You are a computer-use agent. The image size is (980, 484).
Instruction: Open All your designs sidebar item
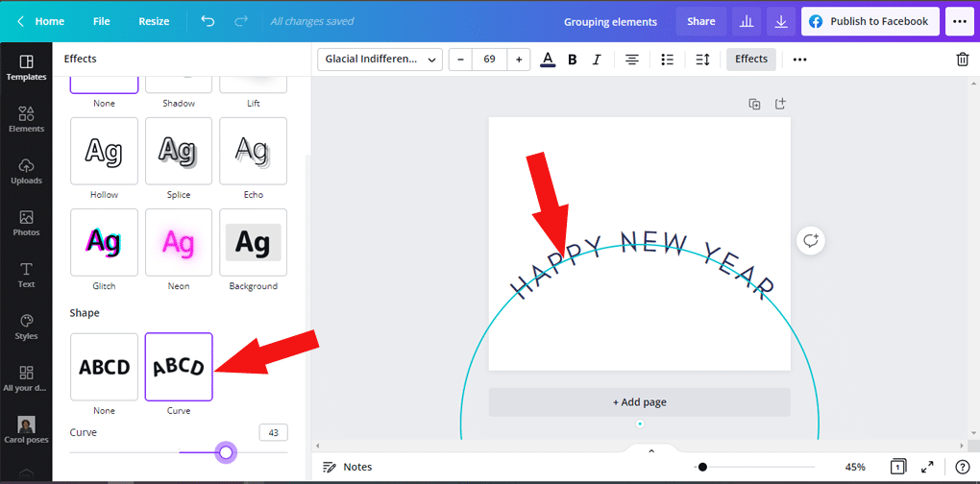[26, 379]
